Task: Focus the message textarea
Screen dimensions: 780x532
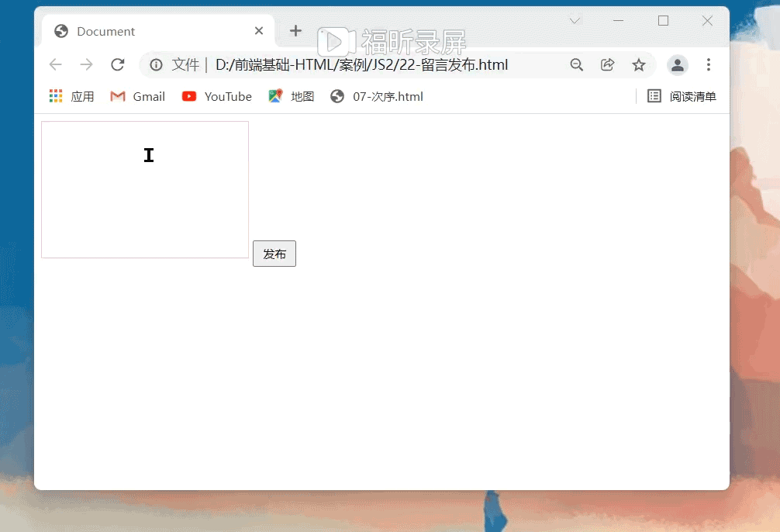Action: (145, 189)
